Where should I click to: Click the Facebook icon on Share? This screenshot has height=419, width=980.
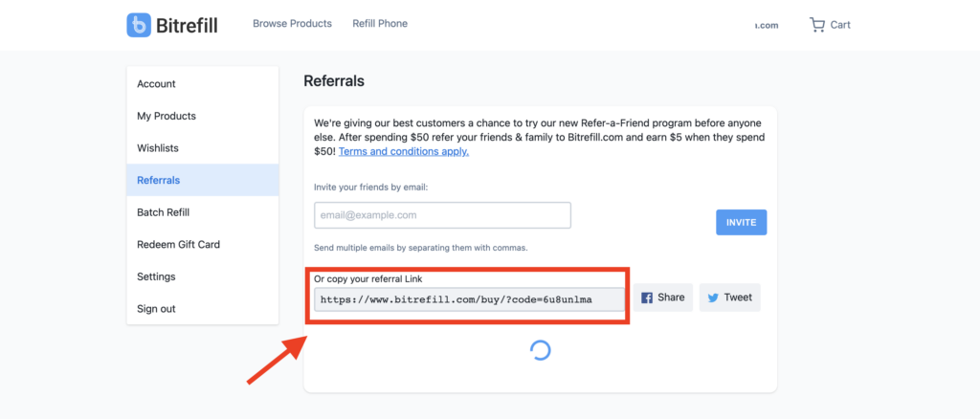pyautogui.click(x=647, y=298)
